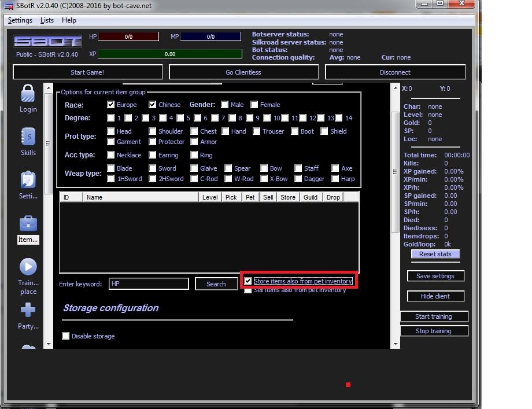The height and width of the screenshot is (409, 532).
Task: Click the Disconnect button
Action: tap(396, 72)
